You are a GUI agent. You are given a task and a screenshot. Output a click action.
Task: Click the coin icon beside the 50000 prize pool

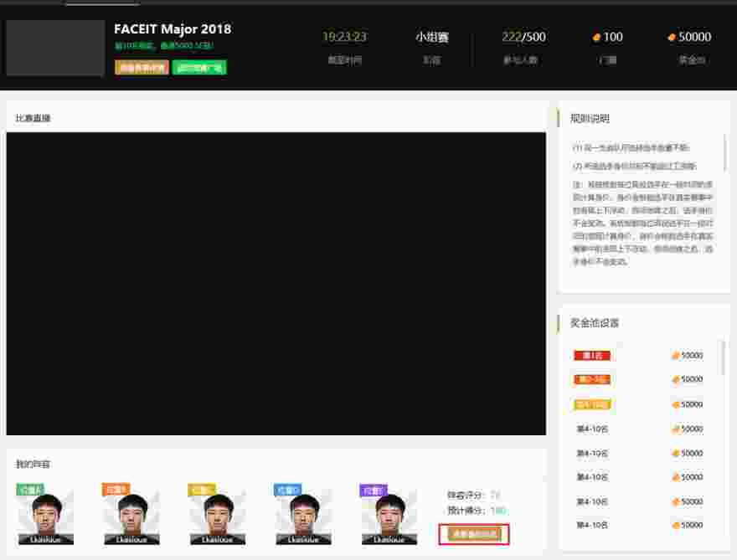pyautogui.click(x=672, y=37)
